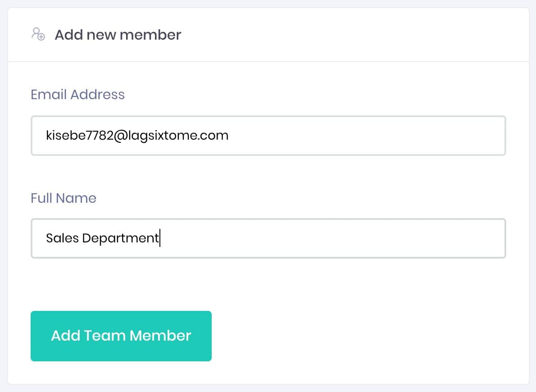Image resolution: width=536 pixels, height=392 pixels.
Task: Focus the Full Name input field
Action: (268, 238)
